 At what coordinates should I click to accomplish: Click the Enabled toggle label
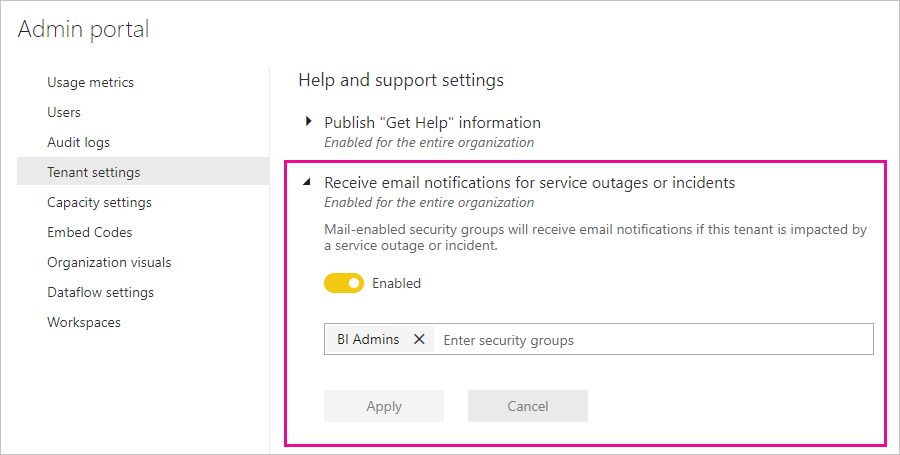point(397,283)
